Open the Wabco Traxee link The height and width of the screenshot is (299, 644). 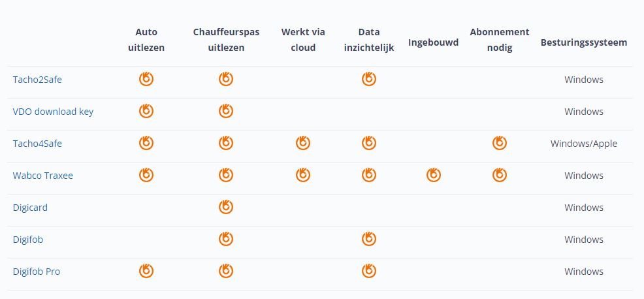42,176
